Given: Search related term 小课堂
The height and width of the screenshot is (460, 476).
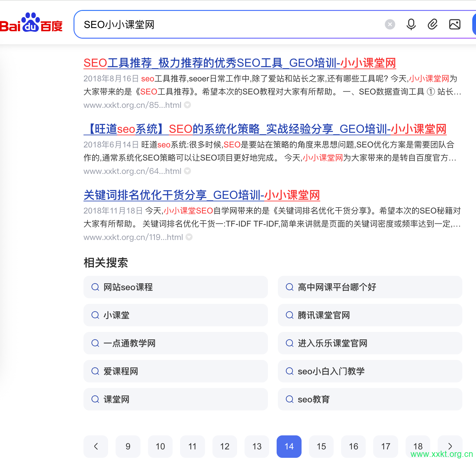Looking at the screenshot, I should point(176,315).
